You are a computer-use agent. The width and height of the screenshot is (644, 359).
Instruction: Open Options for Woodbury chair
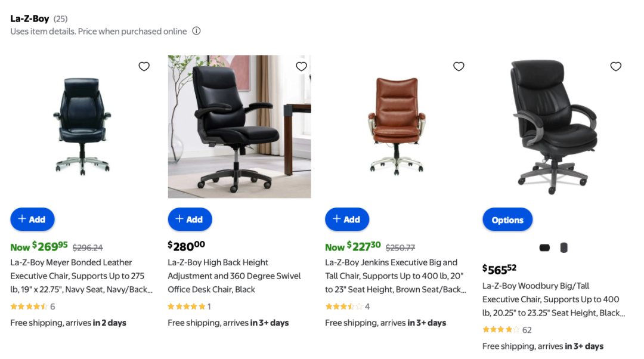click(507, 220)
